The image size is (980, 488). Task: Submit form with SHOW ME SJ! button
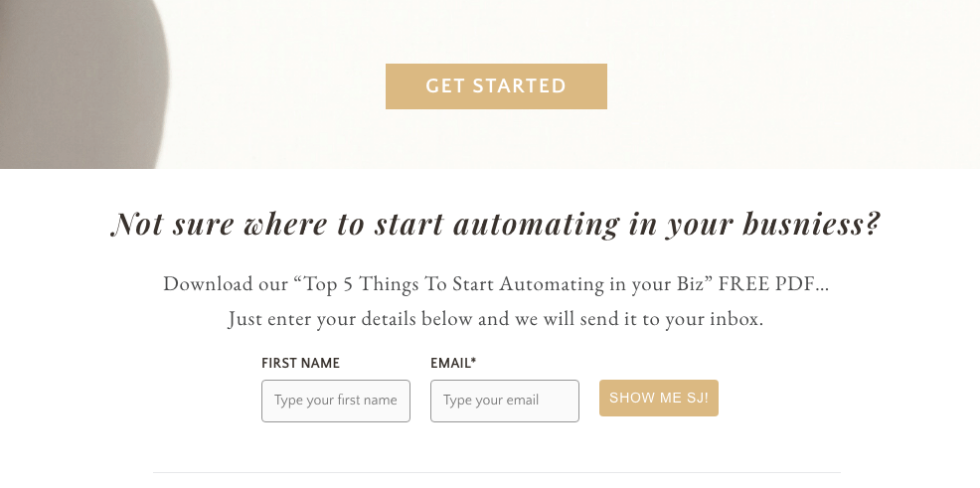[659, 398]
